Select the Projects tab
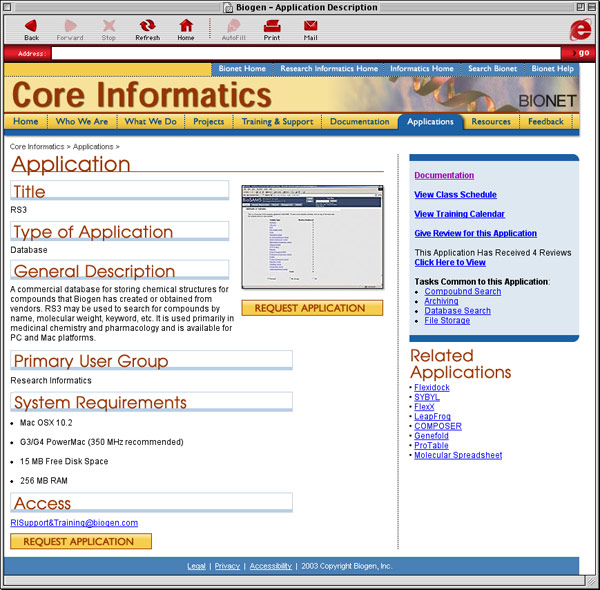Image resolution: width=600 pixels, height=590 pixels. (x=209, y=121)
